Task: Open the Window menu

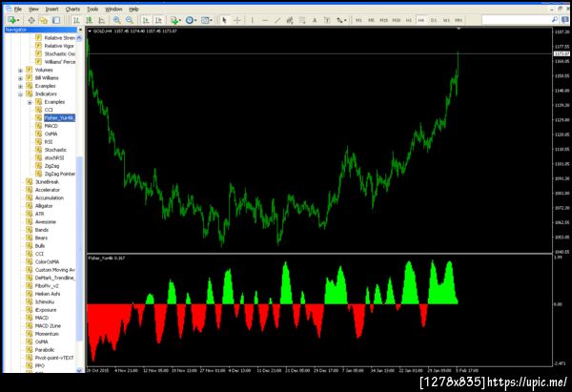Action: pyautogui.click(x=113, y=10)
